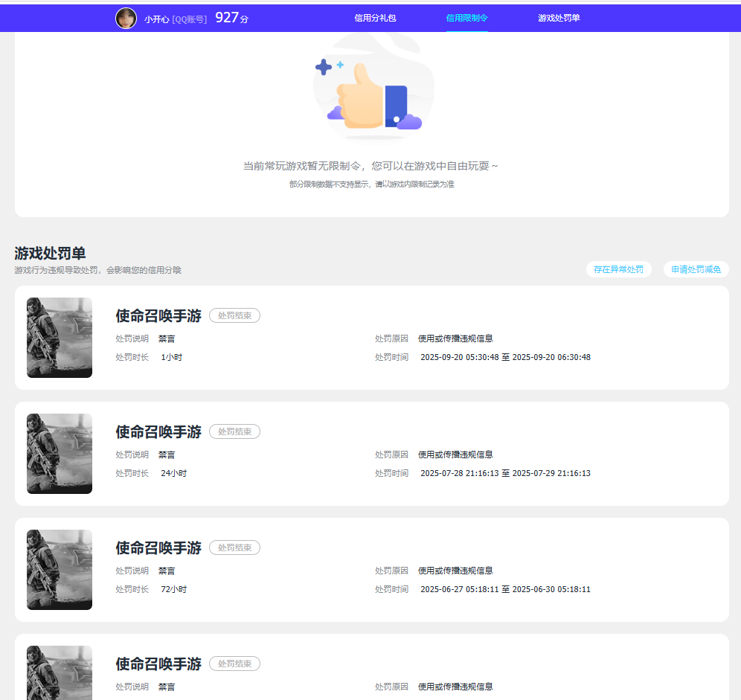Click 处罚结束 badge on the 72小时 penalty
Viewport: 741px width, 700px height.
[x=234, y=548]
